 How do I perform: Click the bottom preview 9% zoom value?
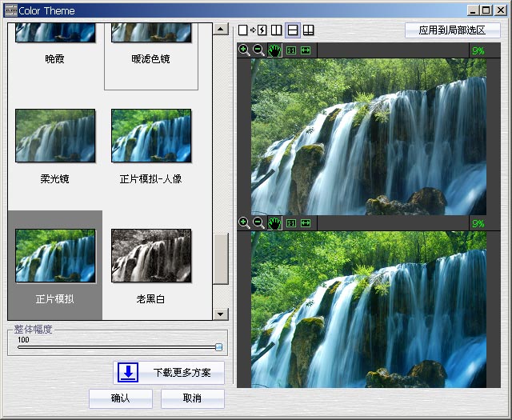478,223
